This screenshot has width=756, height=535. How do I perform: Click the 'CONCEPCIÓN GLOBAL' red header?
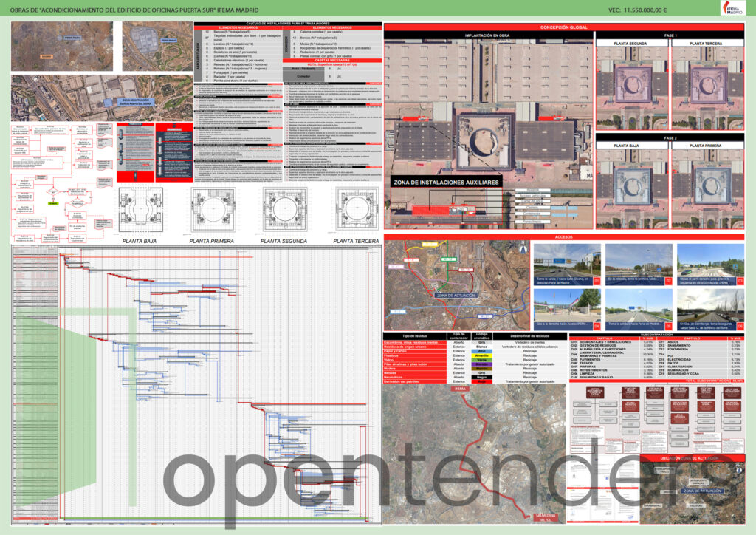563,27
